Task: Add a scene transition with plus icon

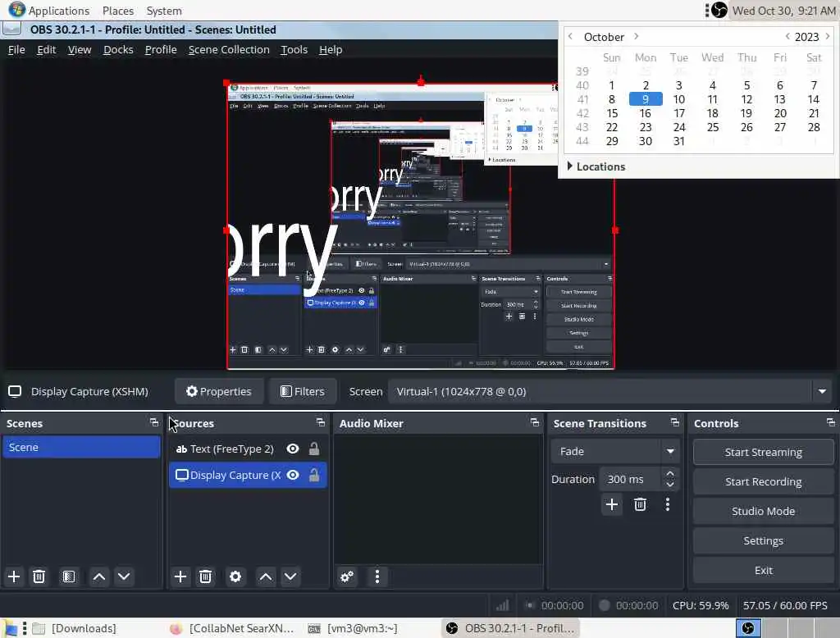Action: coord(611,504)
